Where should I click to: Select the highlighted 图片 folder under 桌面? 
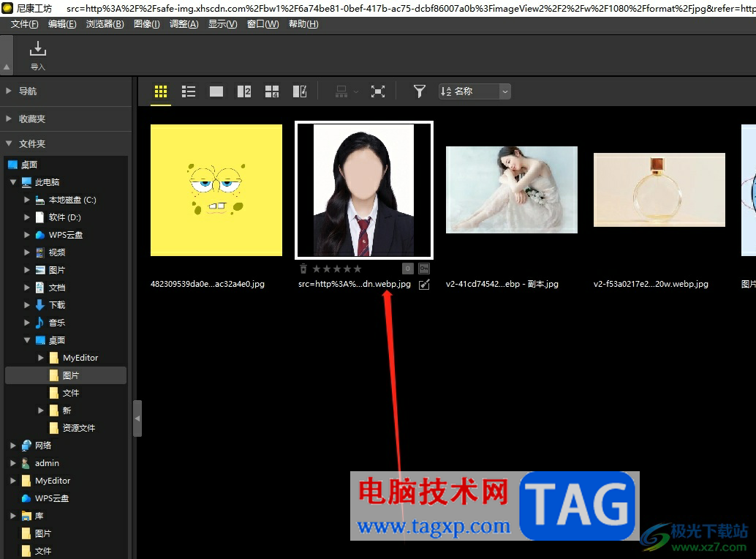(x=66, y=375)
